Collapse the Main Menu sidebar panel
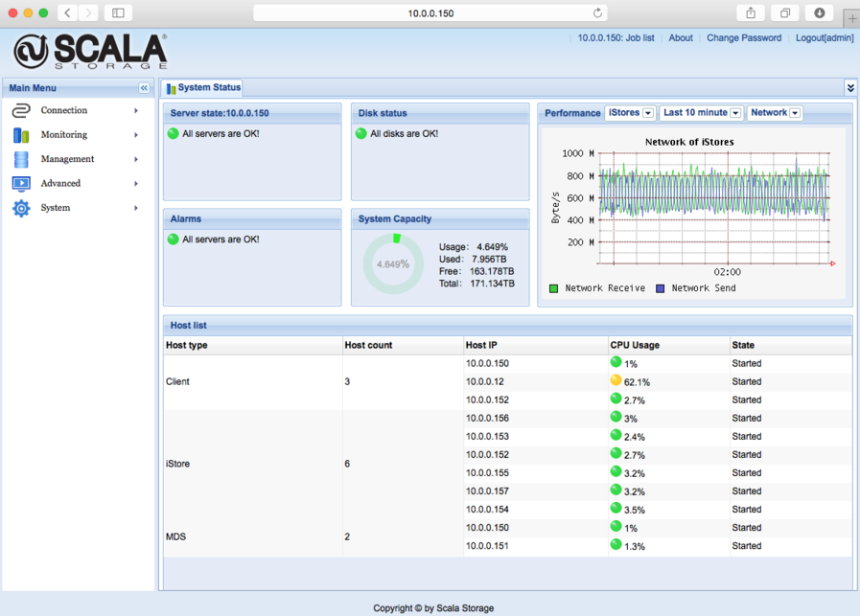This screenshot has height=616, width=860. pyautogui.click(x=144, y=88)
